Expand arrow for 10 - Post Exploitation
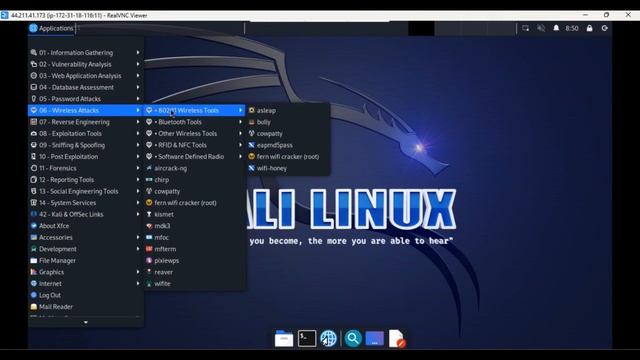 (138, 156)
